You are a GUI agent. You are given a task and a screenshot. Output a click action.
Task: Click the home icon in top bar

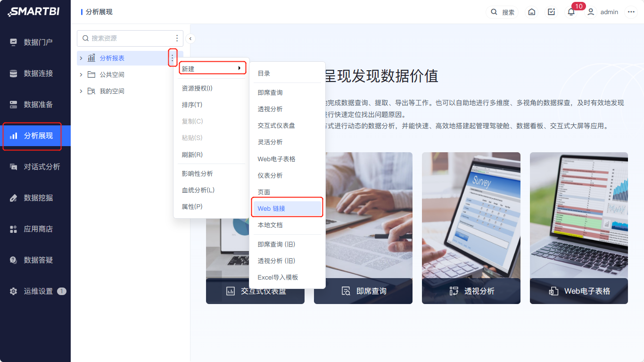pyautogui.click(x=532, y=12)
